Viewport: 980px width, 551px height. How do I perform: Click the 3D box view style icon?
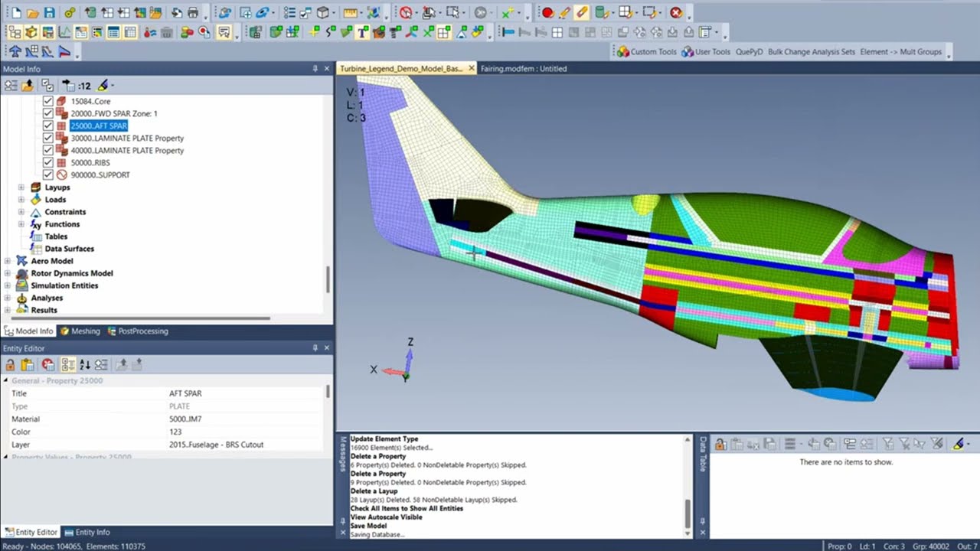click(x=323, y=13)
